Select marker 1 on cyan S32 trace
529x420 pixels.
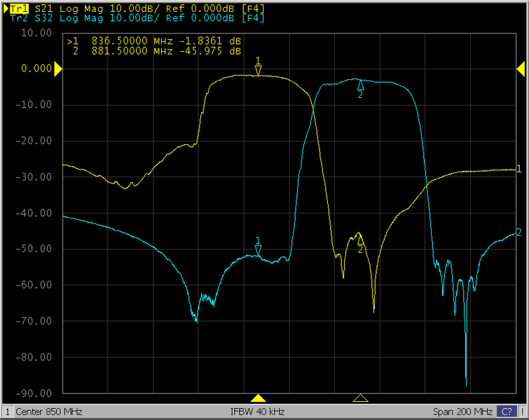click(x=258, y=250)
